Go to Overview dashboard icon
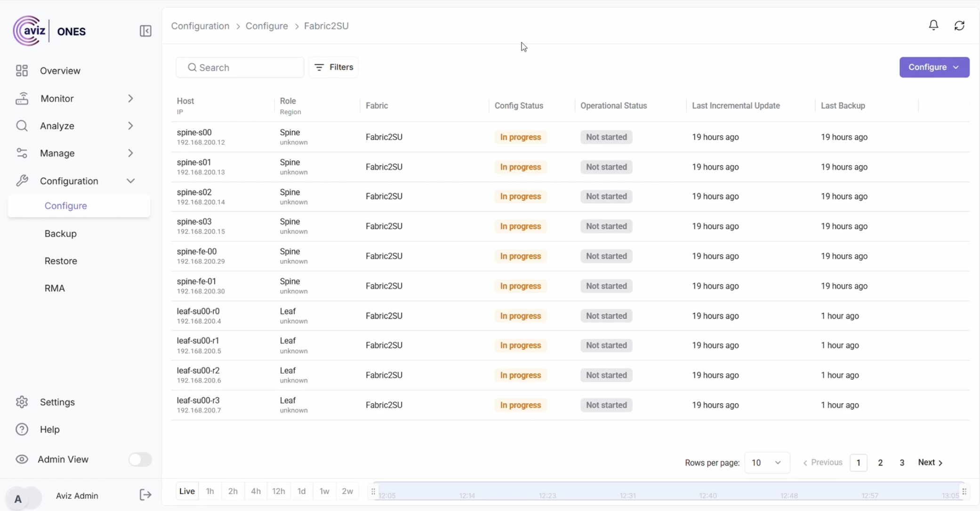The image size is (980, 511). pos(22,71)
